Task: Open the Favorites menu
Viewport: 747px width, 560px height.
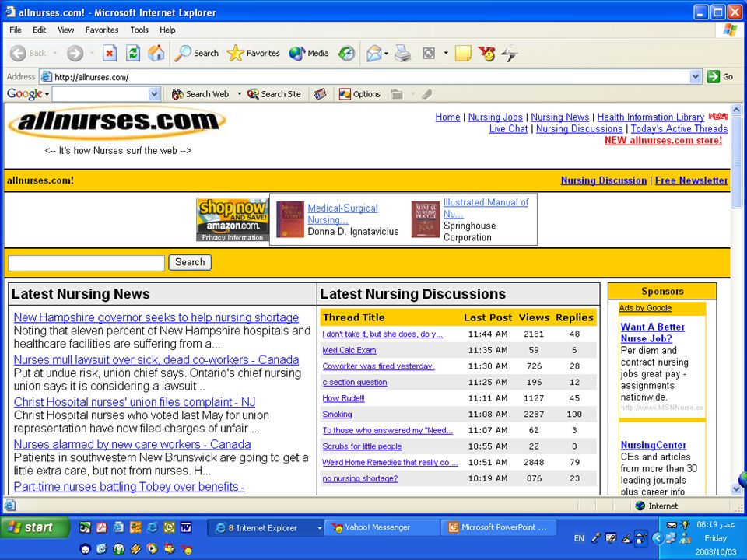Action: (x=101, y=30)
